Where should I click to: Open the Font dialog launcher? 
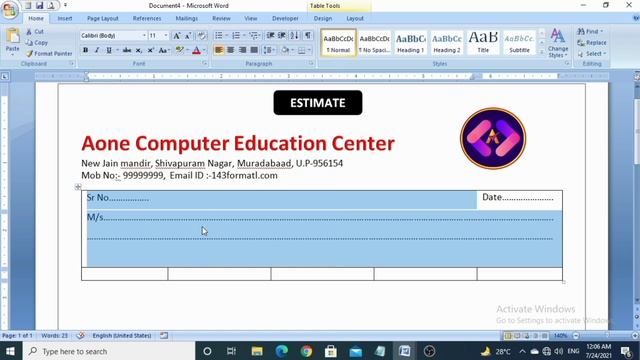click(205, 64)
